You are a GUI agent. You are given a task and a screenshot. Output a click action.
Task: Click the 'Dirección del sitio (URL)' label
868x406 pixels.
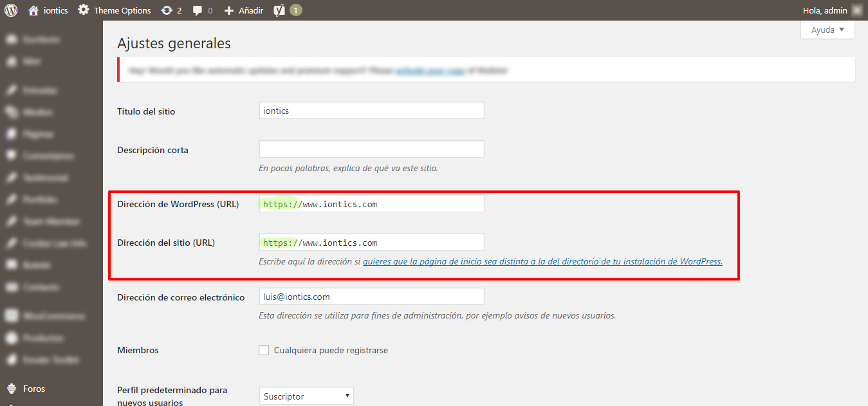tap(166, 243)
